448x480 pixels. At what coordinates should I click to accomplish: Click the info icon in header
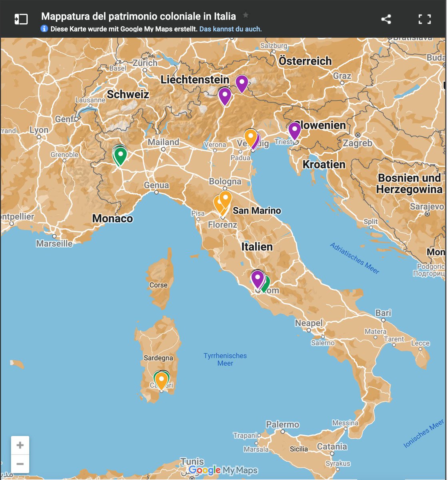coord(44,29)
